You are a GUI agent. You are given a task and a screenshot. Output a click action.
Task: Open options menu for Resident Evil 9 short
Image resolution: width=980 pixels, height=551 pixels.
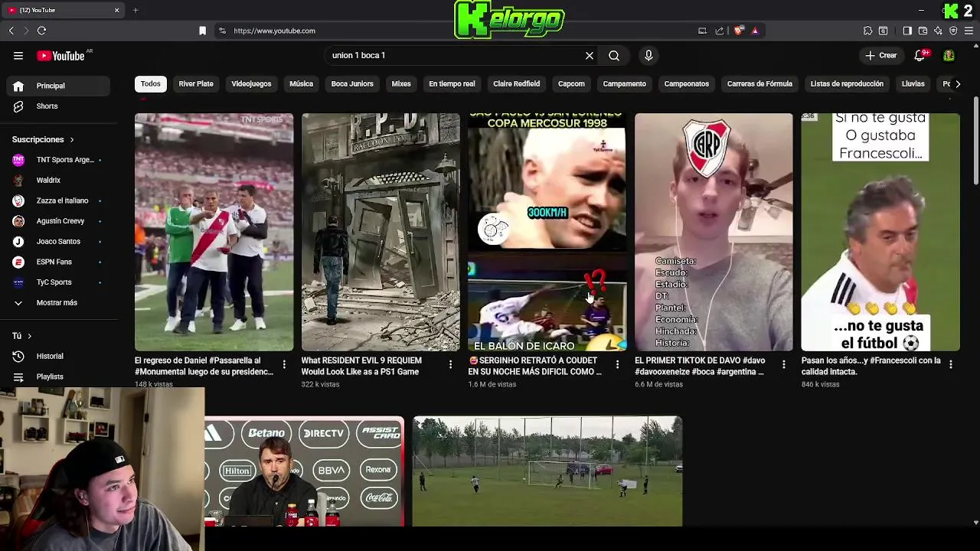(450, 365)
